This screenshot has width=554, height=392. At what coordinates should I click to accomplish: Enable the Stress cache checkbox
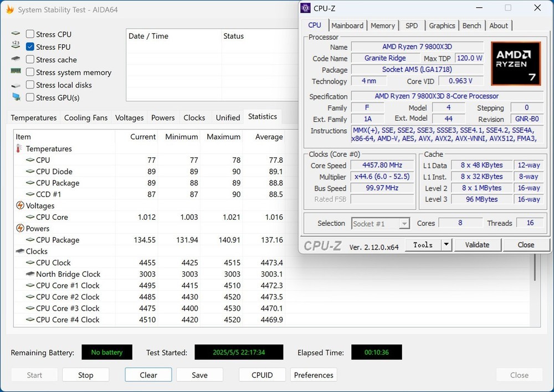(x=30, y=60)
